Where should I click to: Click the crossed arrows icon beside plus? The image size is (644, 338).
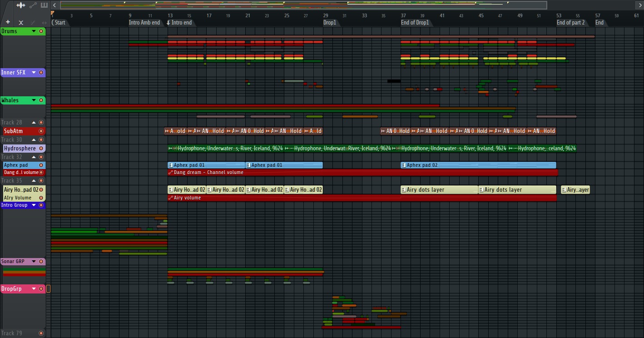(21, 22)
